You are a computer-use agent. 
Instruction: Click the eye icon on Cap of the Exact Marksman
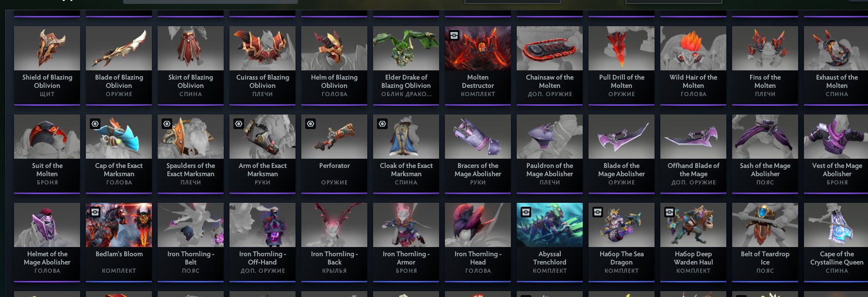(95, 124)
